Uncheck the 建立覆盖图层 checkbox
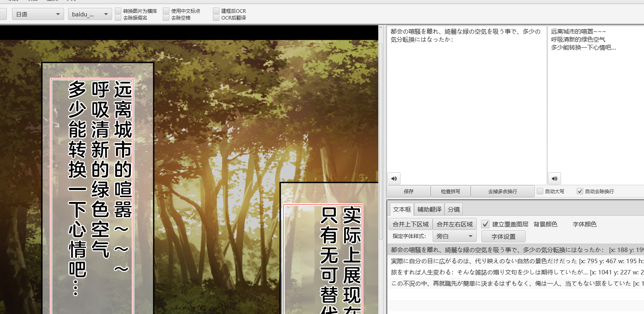Viewport: 644px width, 314px height. point(486,224)
